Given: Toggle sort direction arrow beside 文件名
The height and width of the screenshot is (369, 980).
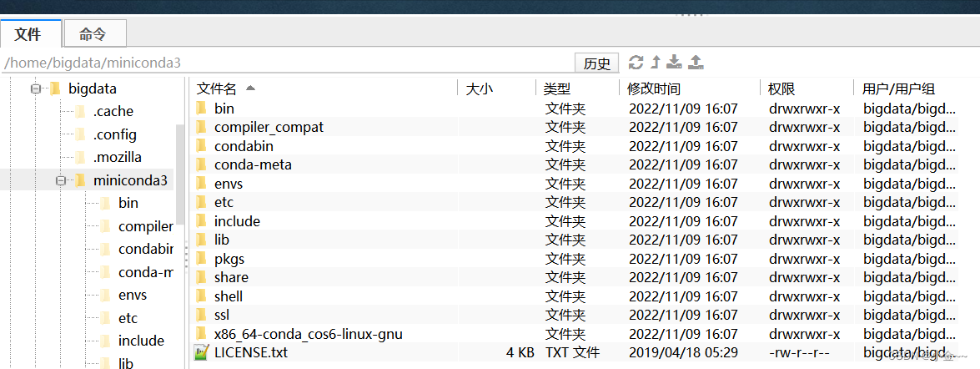Looking at the screenshot, I should [250, 88].
